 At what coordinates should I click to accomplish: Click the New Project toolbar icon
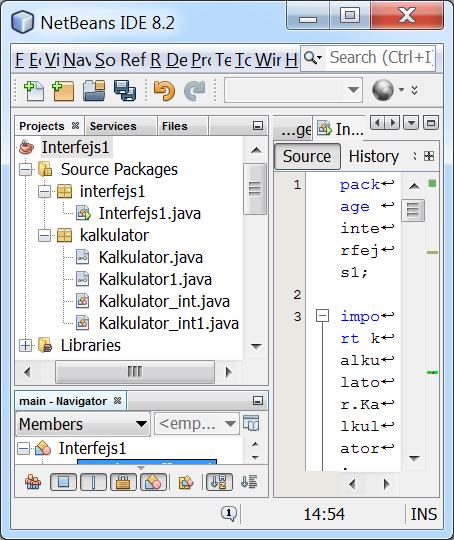tap(63, 91)
